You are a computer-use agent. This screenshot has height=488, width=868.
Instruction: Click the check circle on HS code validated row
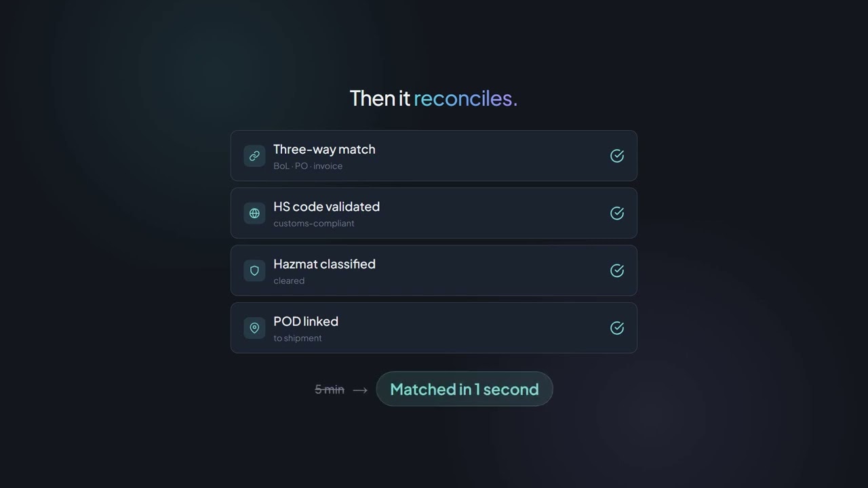click(x=617, y=213)
